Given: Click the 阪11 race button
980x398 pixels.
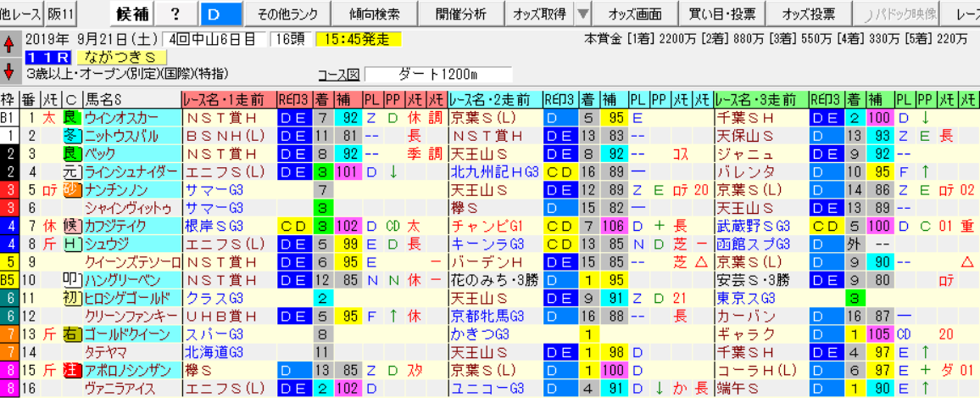Looking at the screenshot, I should click(61, 13).
